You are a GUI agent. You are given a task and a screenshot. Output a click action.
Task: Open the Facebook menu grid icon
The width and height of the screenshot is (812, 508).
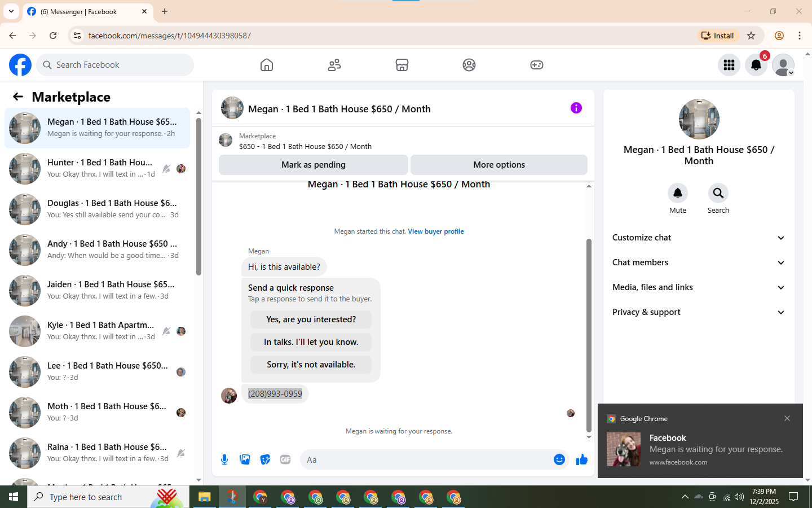click(729, 65)
